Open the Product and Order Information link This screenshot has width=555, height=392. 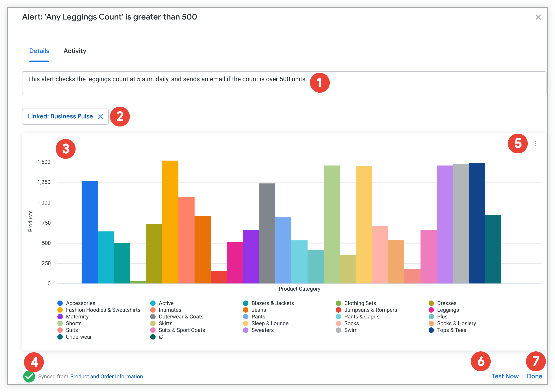[x=106, y=377]
